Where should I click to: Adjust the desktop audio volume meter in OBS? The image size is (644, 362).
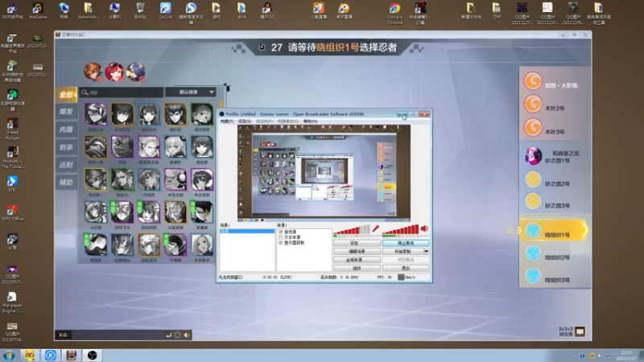click(x=400, y=230)
